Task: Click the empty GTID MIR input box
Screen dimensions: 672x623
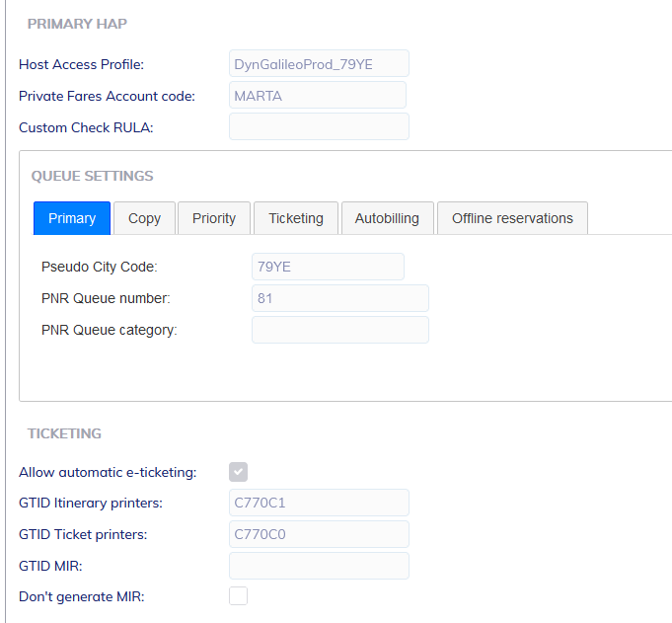Action: tap(319, 566)
